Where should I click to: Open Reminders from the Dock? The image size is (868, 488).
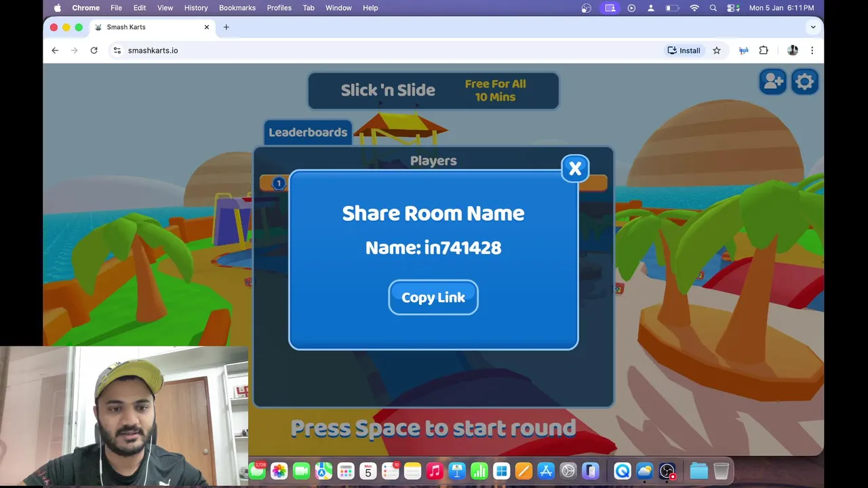(391, 471)
